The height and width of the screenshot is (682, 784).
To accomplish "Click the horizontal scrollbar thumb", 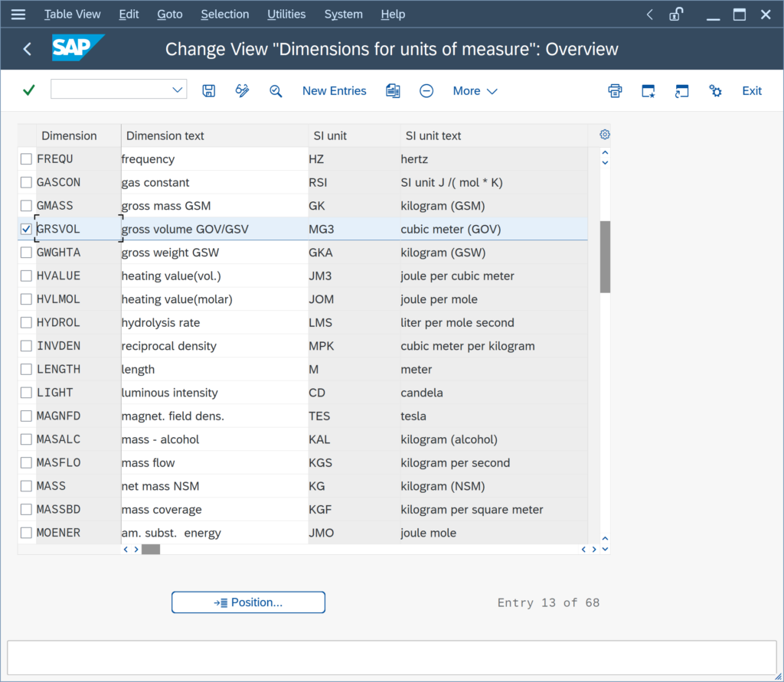I will coord(151,549).
